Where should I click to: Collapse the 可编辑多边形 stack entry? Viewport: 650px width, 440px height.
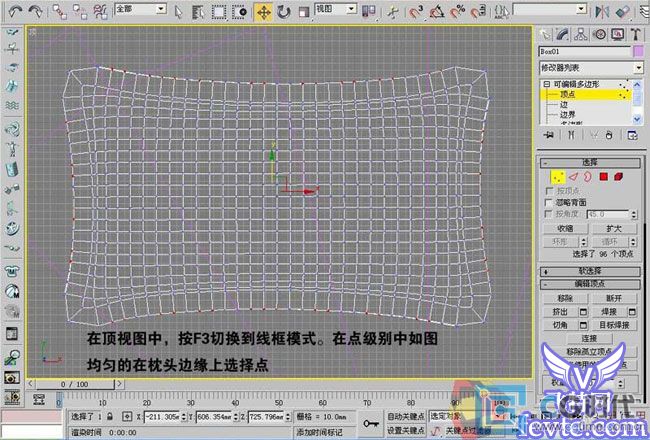[x=547, y=84]
